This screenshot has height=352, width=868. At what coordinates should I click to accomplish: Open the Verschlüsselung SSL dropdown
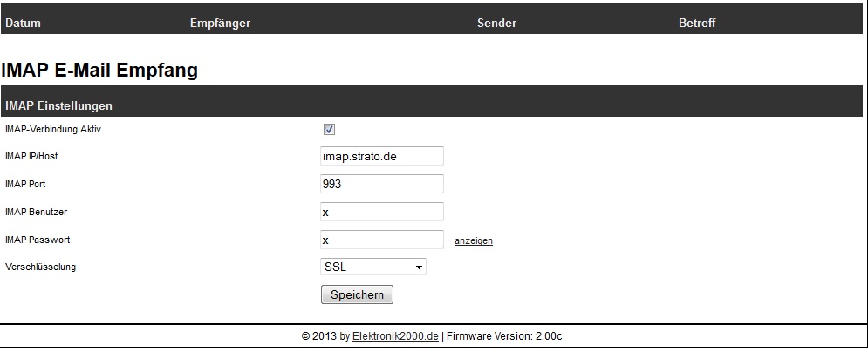tap(373, 267)
